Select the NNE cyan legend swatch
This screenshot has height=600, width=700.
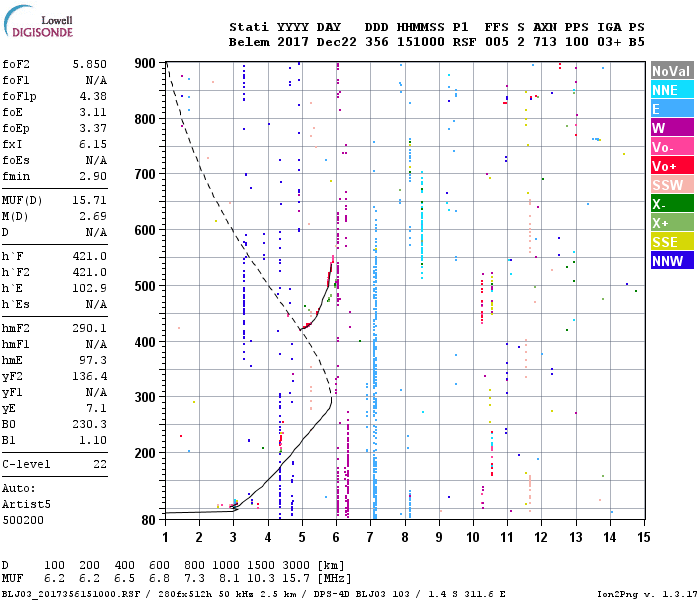pyautogui.click(x=672, y=90)
